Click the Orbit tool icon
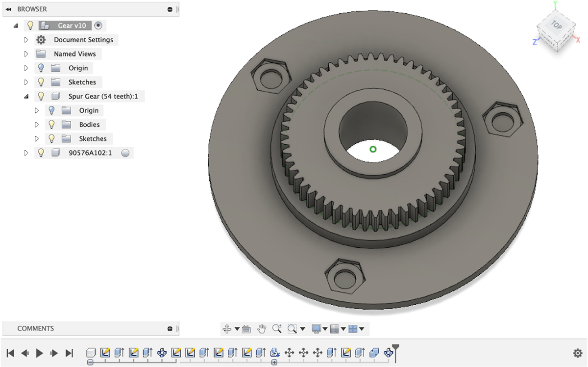 click(x=226, y=329)
